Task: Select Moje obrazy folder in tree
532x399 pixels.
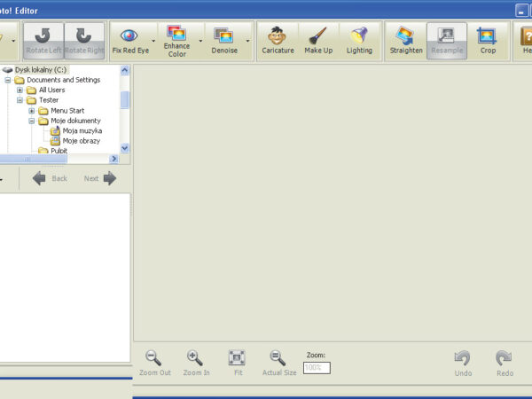Action: click(x=81, y=141)
